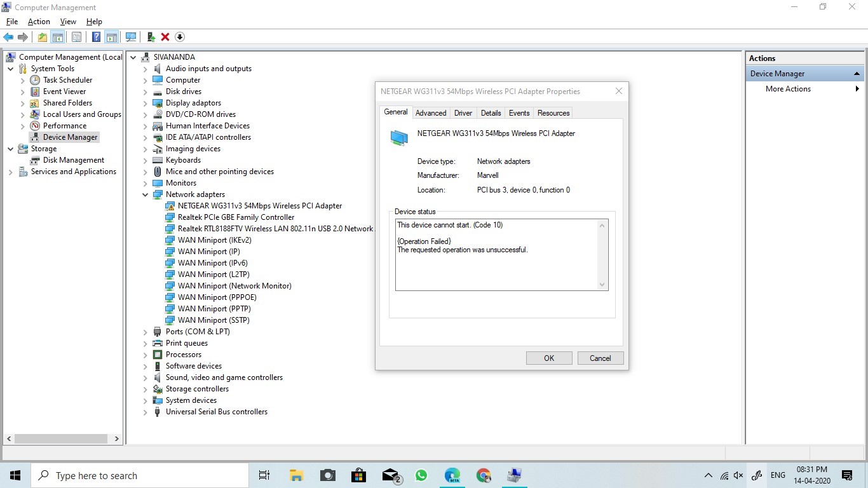
Task: Click the Up one level folder icon
Action: click(42, 37)
